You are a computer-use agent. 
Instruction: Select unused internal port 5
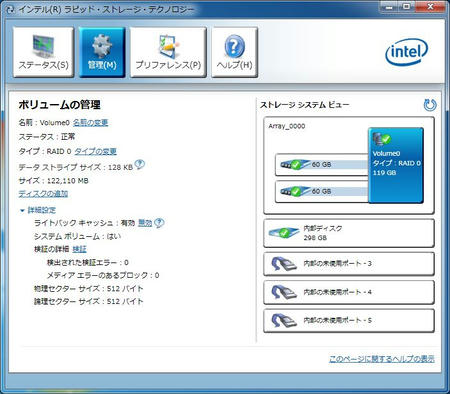coord(349,321)
